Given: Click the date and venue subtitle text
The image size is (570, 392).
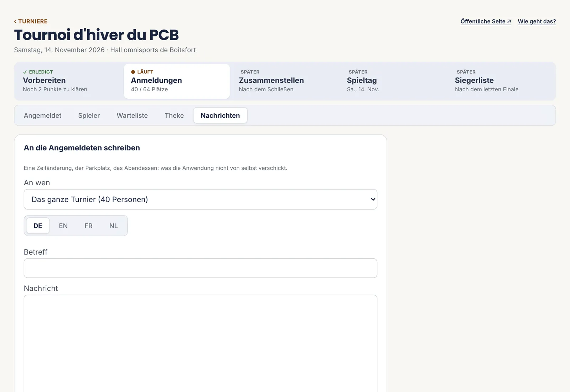Looking at the screenshot, I should coord(105,50).
